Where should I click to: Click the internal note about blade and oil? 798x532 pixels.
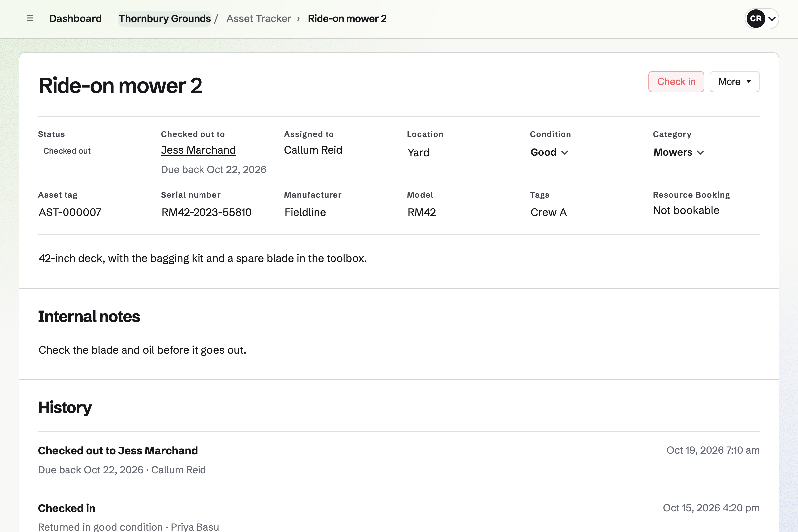point(142,350)
